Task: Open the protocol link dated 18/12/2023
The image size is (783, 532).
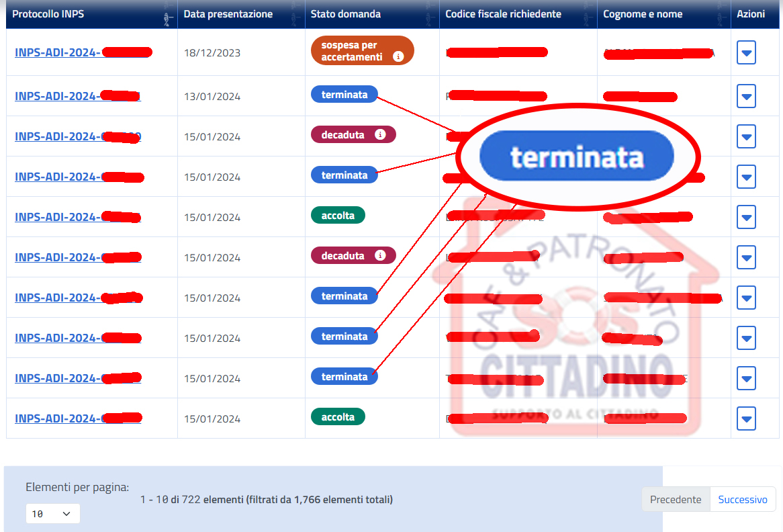Action: coord(83,52)
